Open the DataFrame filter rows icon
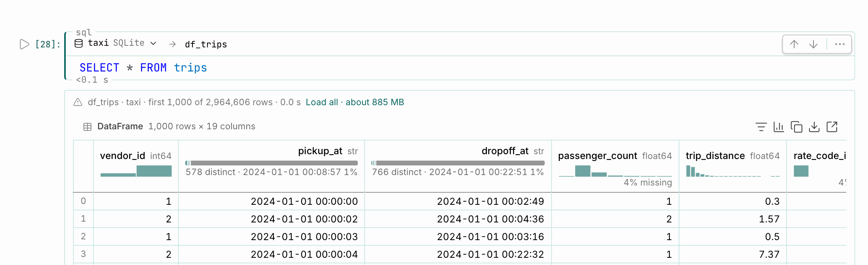Screen dimensions: 868x265 click(761, 127)
